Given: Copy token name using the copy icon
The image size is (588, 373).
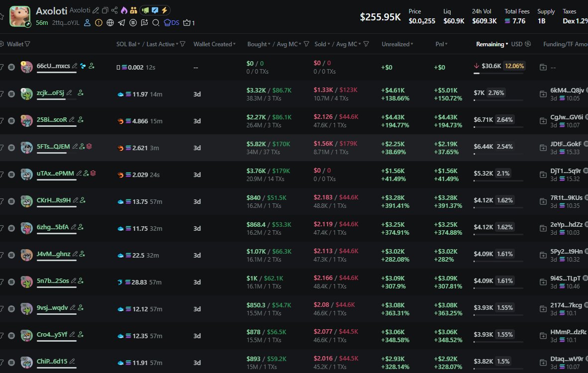Looking at the screenshot, I should click(x=104, y=10).
